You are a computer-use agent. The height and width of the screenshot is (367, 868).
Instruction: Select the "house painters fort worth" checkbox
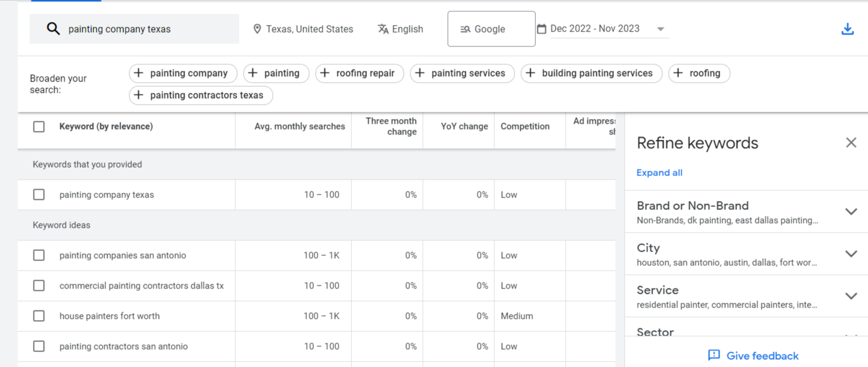coord(39,316)
